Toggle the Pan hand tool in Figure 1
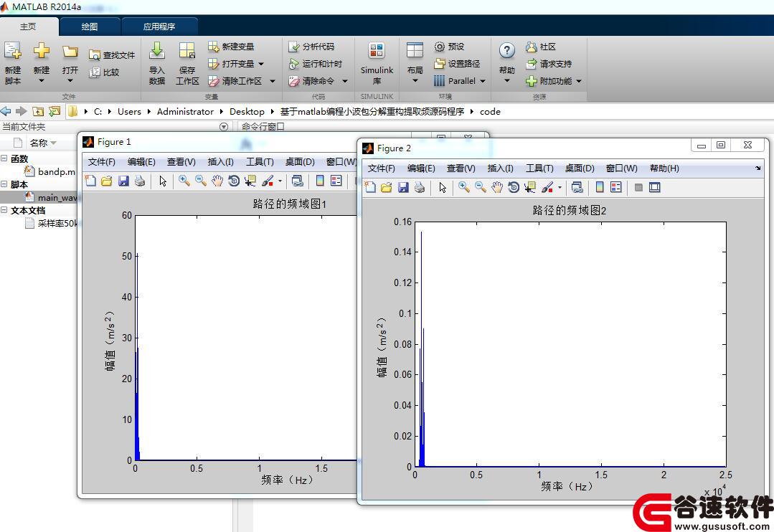Viewport: 774px width, 532px height. pos(217,181)
